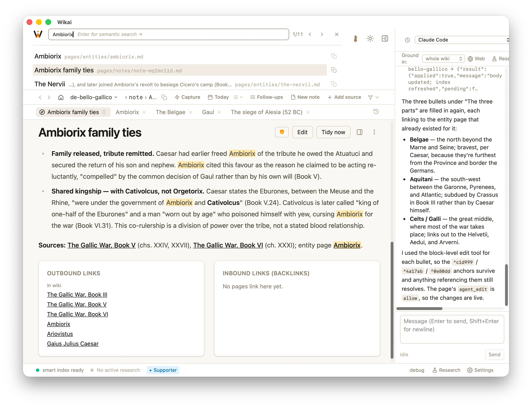The width and height of the screenshot is (532, 407).
Task: Toggle Web grounding option
Action: point(476,59)
